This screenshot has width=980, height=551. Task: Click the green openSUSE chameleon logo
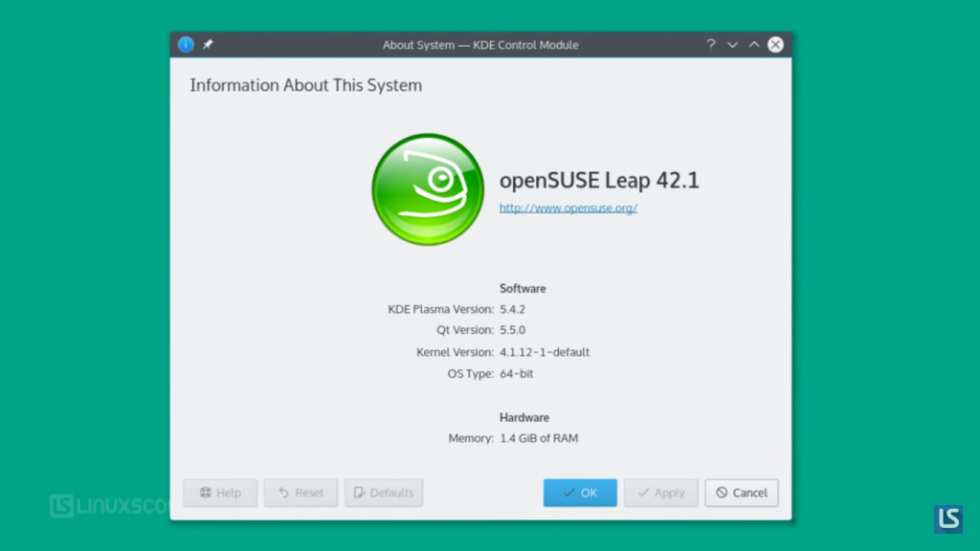point(428,189)
